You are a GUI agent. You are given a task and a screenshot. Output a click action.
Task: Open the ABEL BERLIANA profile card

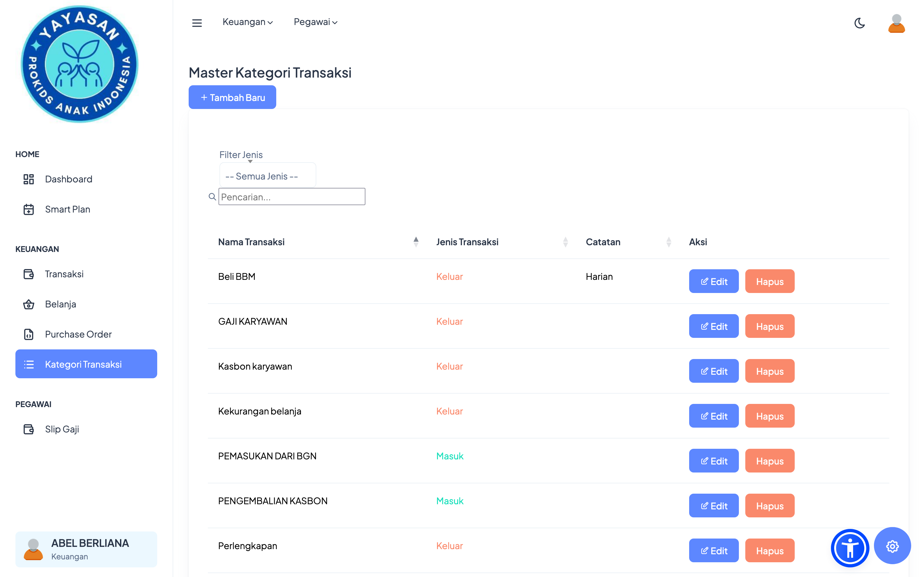pyautogui.click(x=86, y=549)
